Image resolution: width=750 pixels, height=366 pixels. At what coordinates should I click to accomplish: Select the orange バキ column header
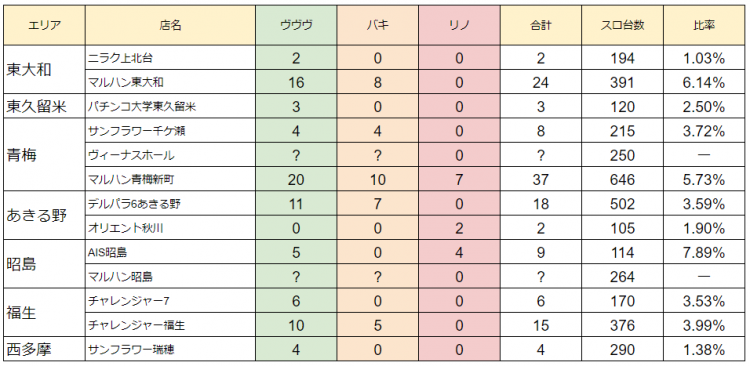click(378, 26)
